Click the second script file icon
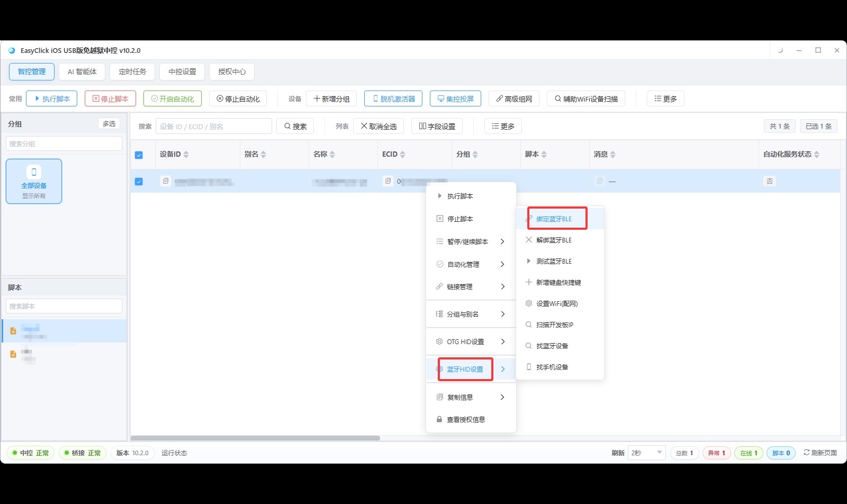The height and width of the screenshot is (504, 847). (x=13, y=354)
